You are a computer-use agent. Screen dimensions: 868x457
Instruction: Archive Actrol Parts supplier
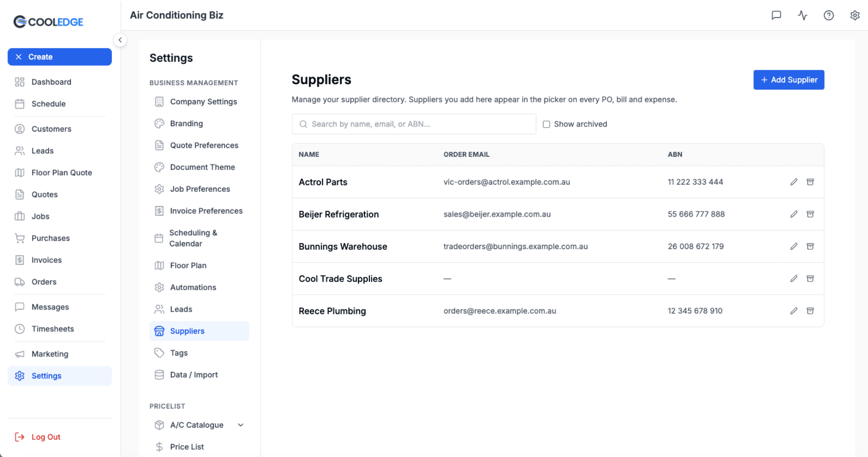pos(810,182)
